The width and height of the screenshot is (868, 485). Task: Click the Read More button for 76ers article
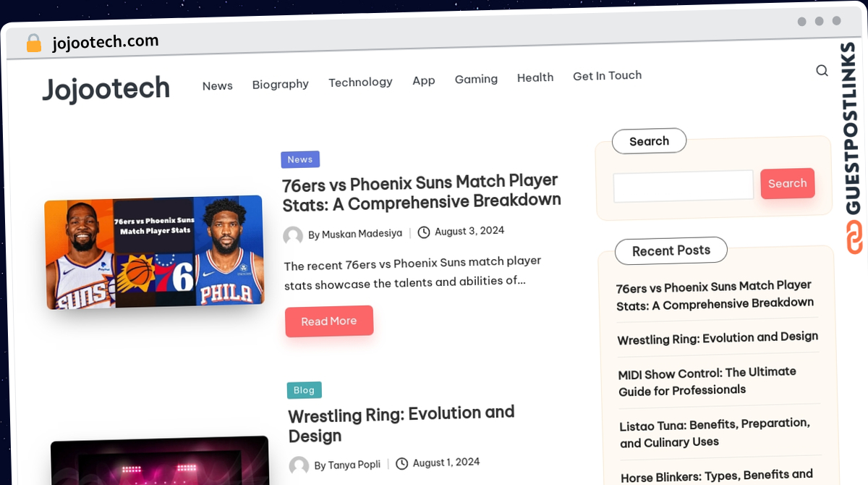point(329,321)
